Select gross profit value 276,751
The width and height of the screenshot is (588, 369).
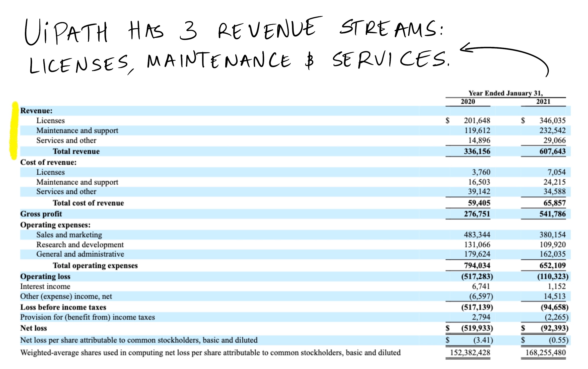pos(477,214)
